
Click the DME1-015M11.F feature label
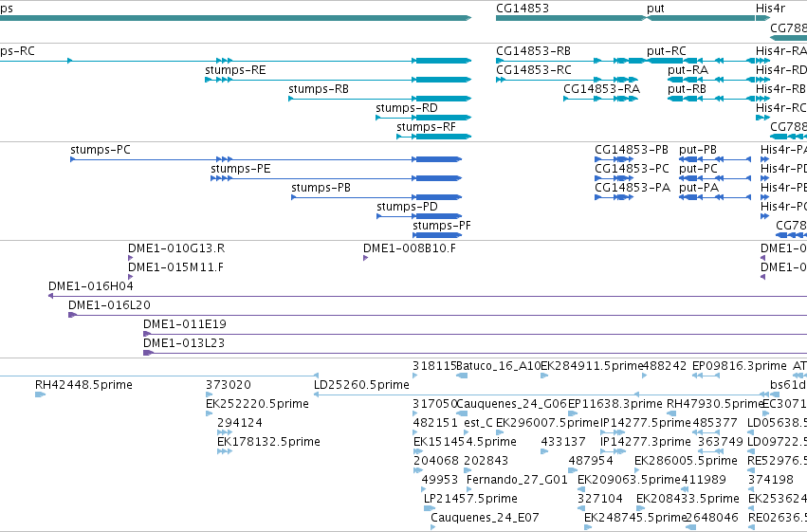click(176, 267)
